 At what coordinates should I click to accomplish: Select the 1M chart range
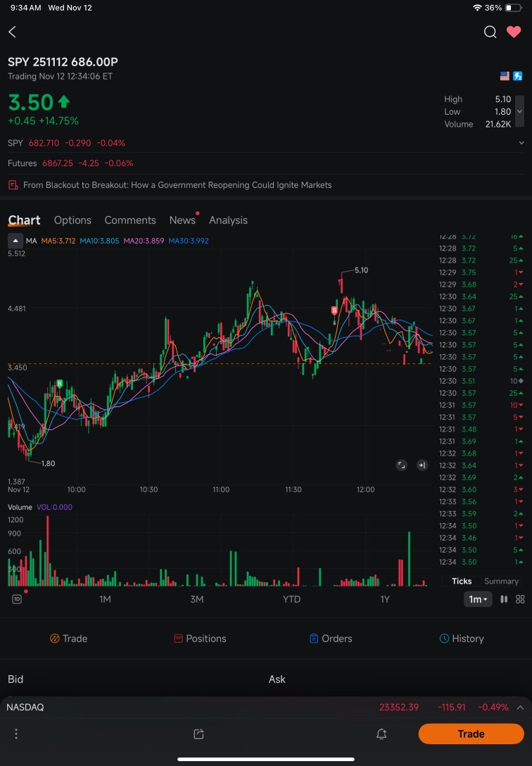tap(105, 599)
